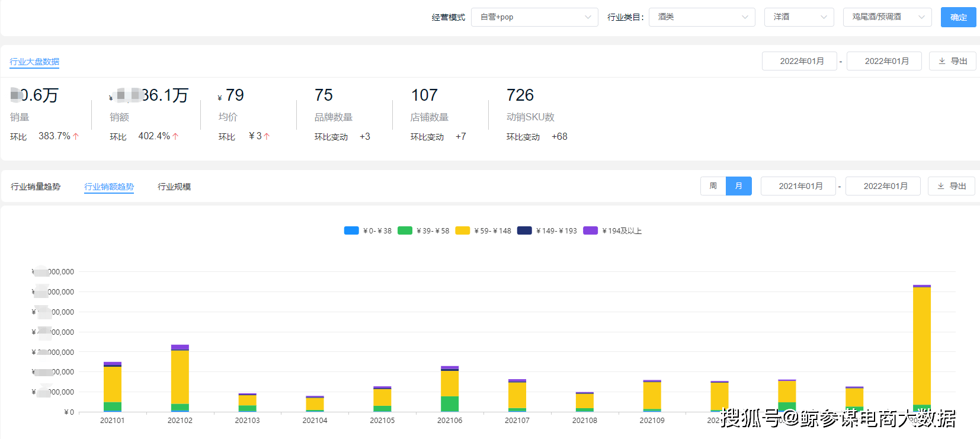
Task: Toggle the purple ¥194及以上 legend swatch
Action: 590,230
